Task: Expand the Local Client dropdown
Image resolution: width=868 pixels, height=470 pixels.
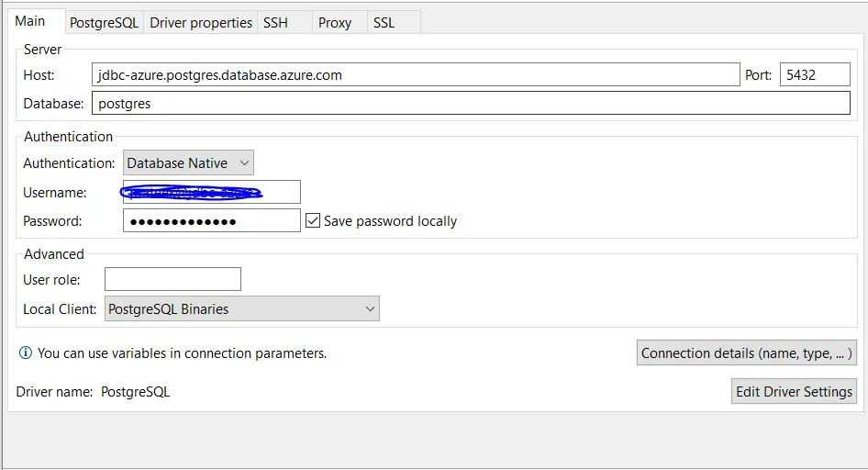Action: pyautogui.click(x=242, y=309)
